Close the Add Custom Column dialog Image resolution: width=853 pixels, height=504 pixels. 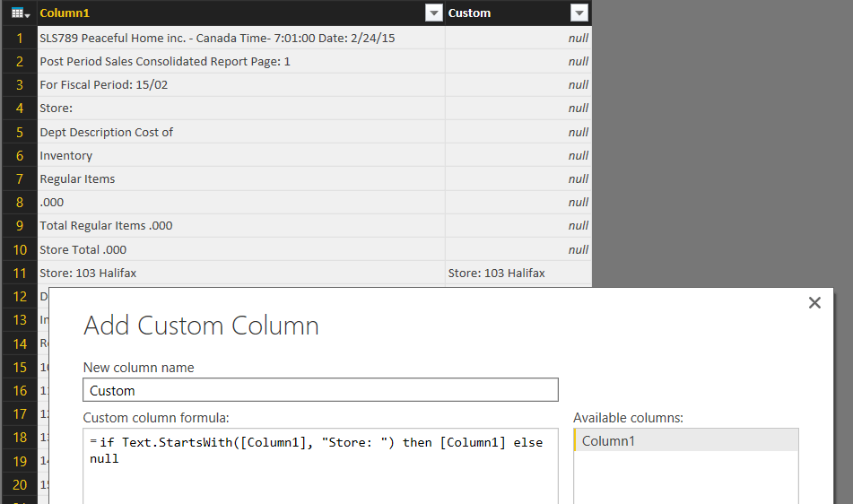814,303
